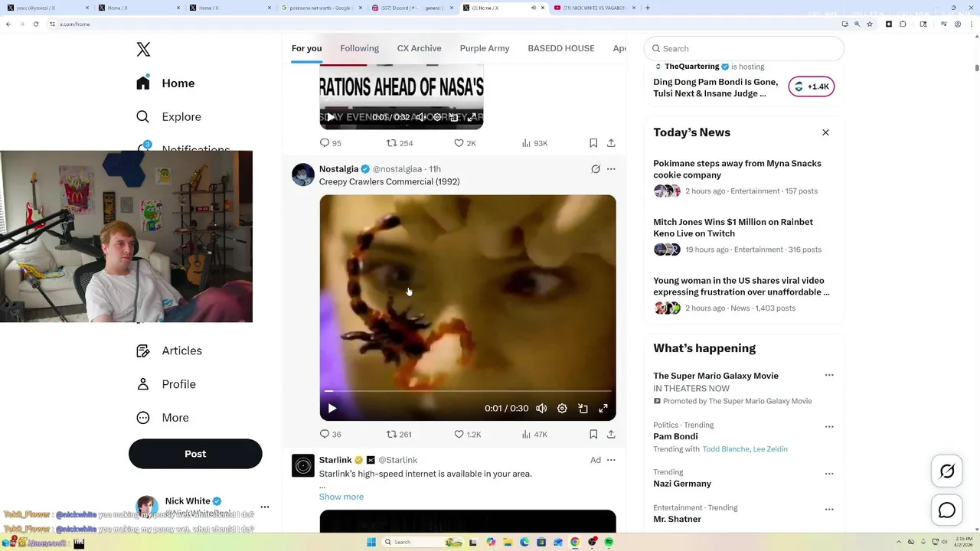View analytics showing 93K views
The width and height of the screenshot is (980, 551).
tap(534, 143)
